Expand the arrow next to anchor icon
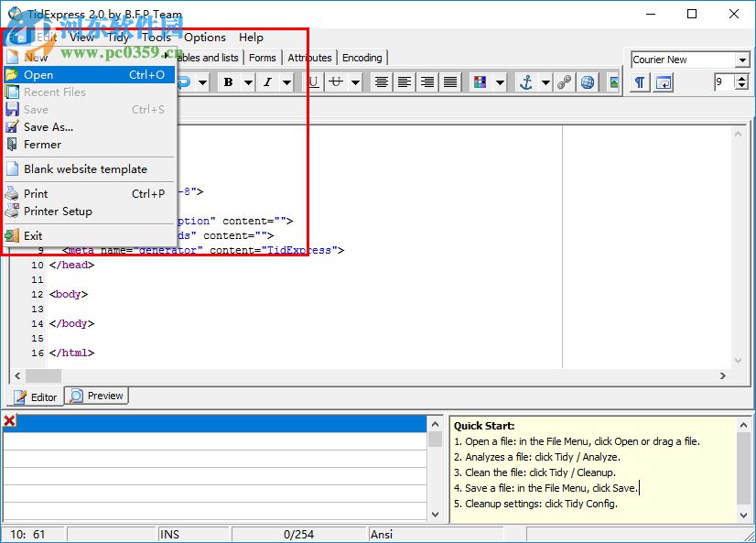This screenshot has width=756, height=543. click(x=545, y=82)
